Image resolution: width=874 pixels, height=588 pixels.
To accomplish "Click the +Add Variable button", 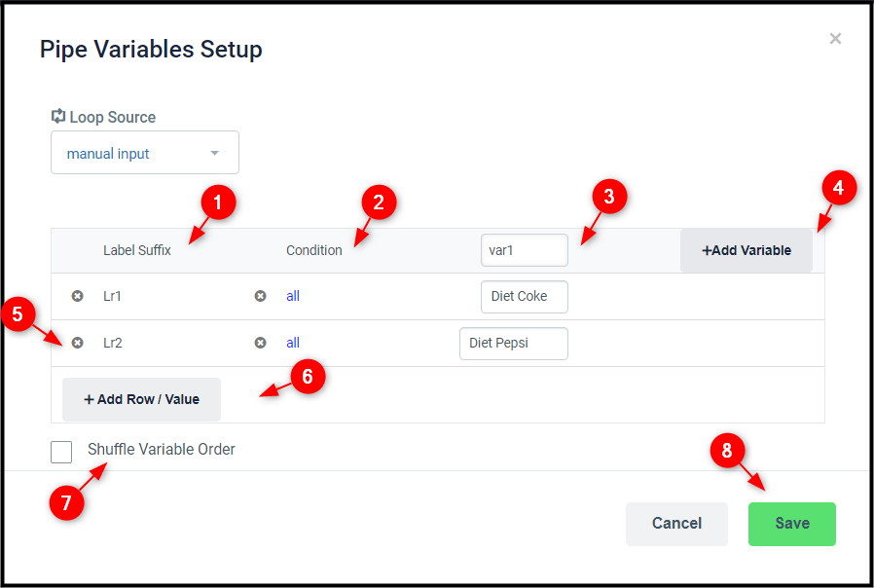I will pyautogui.click(x=747, y=250).
